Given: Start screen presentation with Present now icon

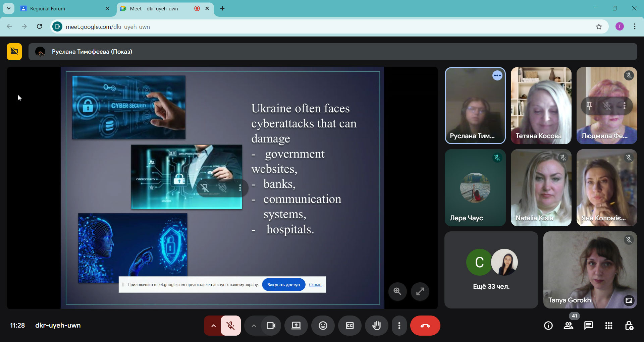Looking at the screenshot, I should click(x=296, y=326).
